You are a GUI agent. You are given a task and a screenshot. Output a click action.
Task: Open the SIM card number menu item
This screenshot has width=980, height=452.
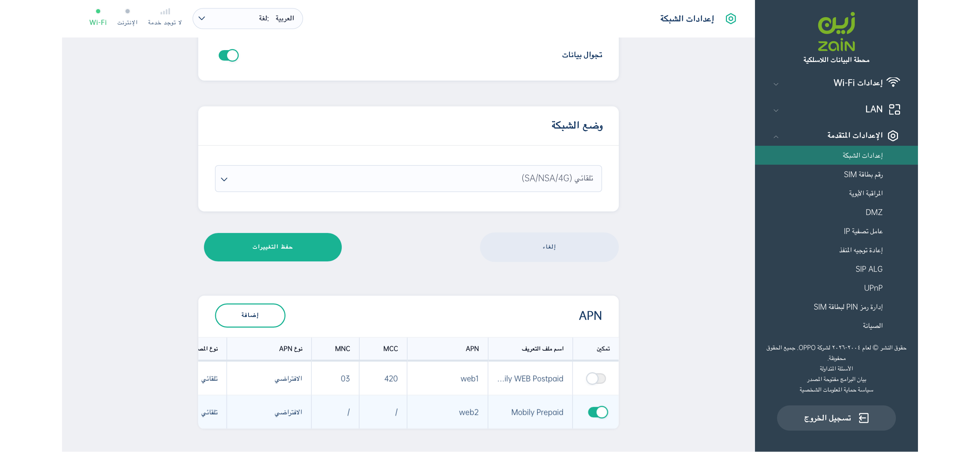tap(863, 174)
